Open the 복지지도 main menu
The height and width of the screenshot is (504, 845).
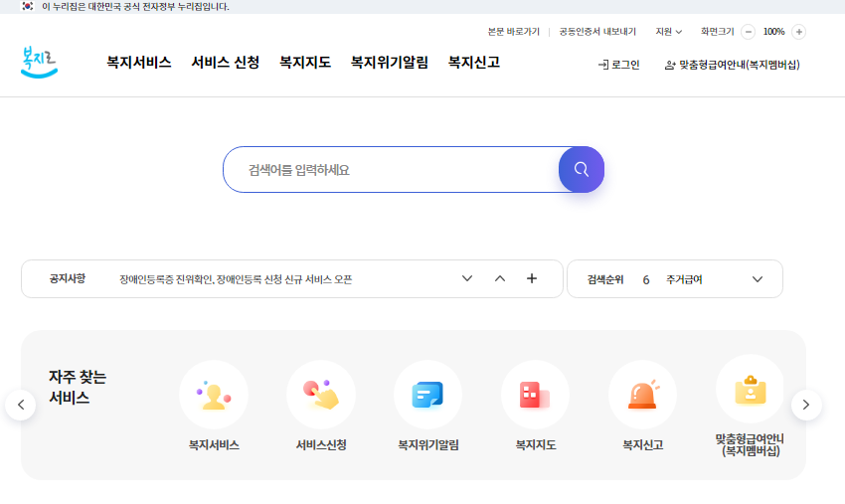click(x=305, y=63)
